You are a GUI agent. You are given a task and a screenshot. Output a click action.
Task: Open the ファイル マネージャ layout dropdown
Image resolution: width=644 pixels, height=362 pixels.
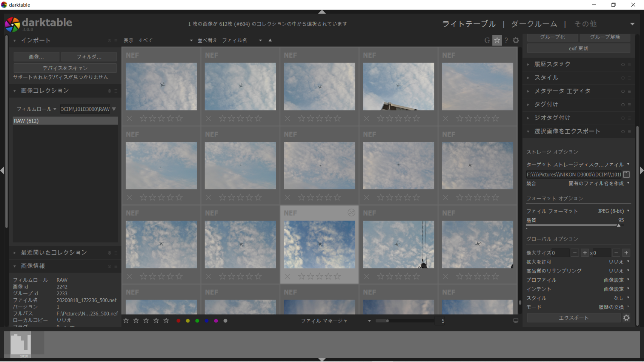click(335, 321)
